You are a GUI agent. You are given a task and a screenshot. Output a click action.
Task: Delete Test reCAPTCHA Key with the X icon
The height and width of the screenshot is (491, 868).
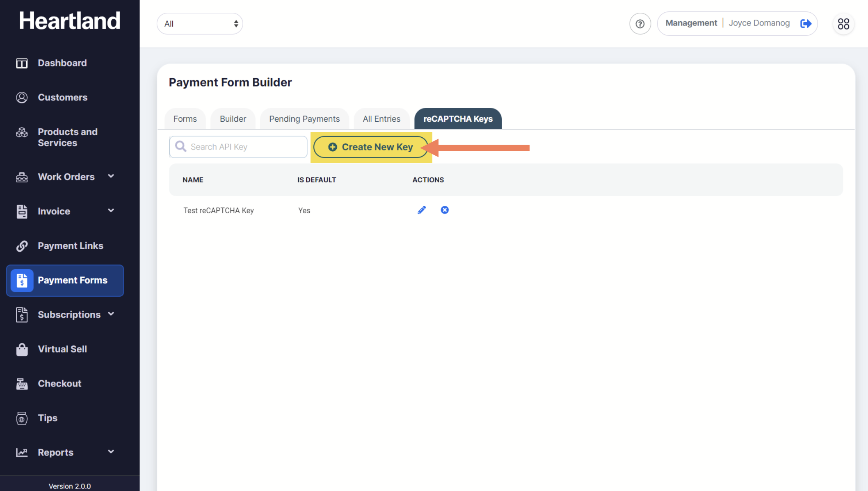pyautogui.click(x=445, y=210)
